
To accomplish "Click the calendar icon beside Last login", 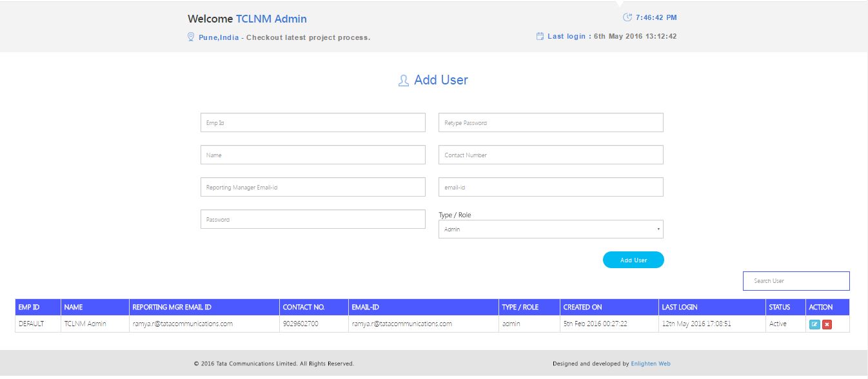I will coord(540,36).
